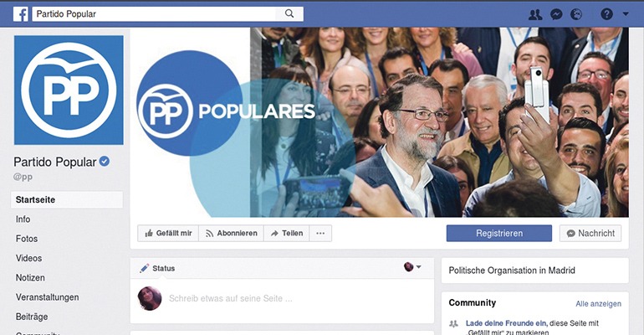Open the help question mark icon
The image size is (644, 335).
606,14
